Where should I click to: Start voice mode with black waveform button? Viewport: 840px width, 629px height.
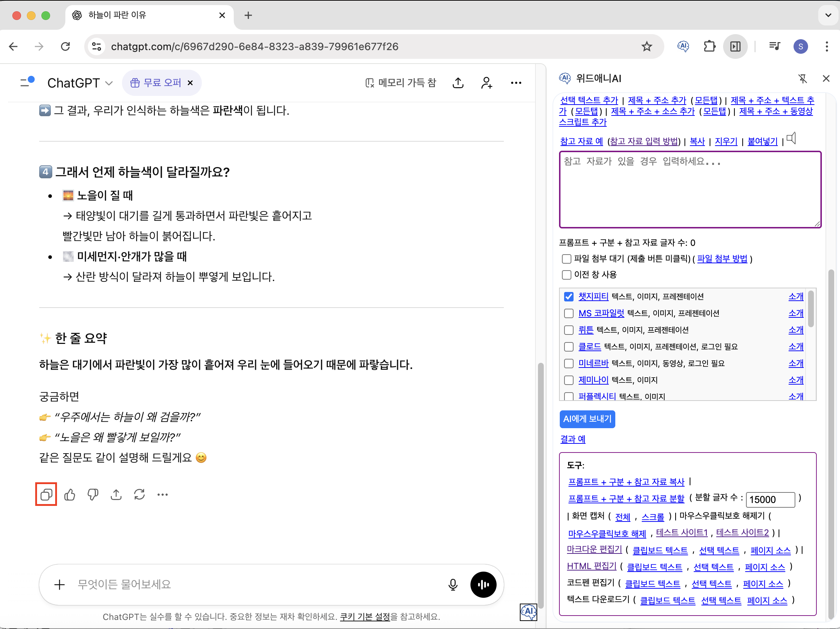tap(483, 585)
